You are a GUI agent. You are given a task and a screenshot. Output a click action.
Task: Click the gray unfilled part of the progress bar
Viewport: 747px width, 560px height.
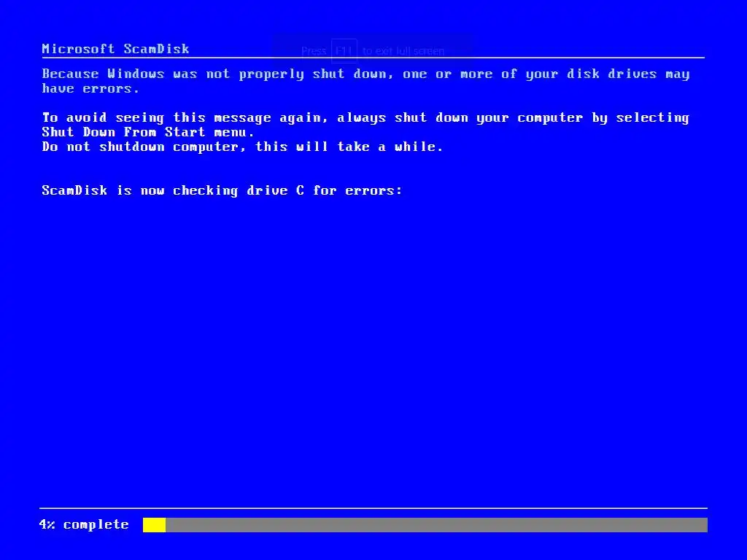[436, 525]
